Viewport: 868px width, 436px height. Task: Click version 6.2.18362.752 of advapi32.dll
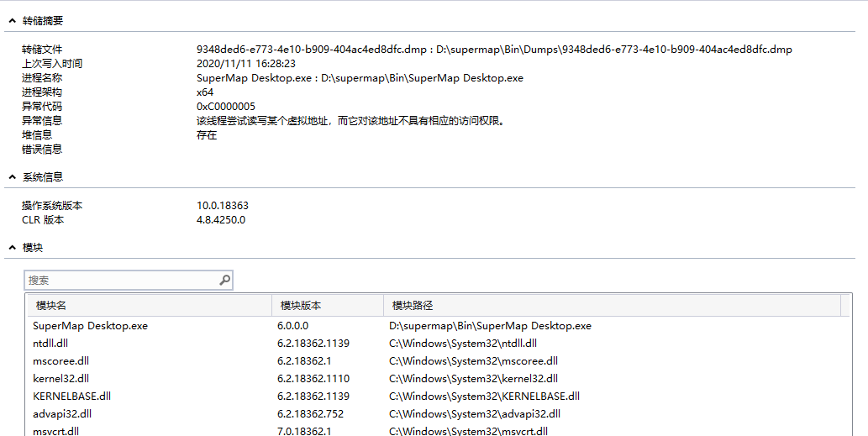coord(311,414)
